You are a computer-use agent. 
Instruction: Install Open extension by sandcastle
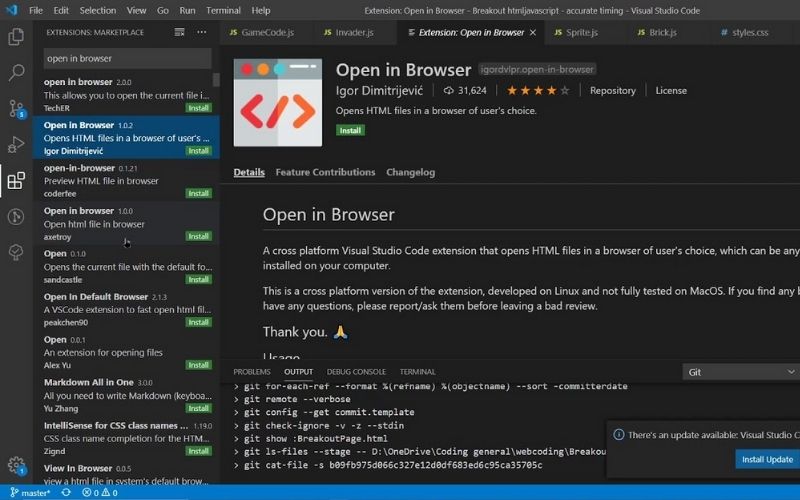click(x=198, y=280)
